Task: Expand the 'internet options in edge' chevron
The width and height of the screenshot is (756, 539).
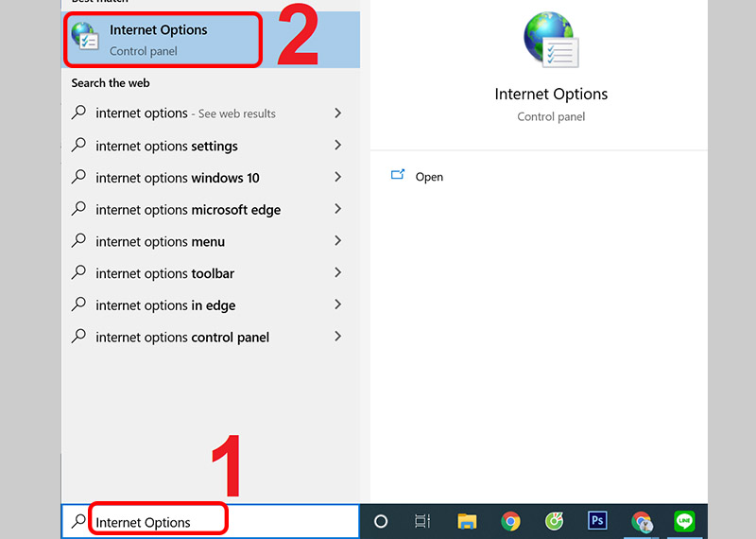Action: pos(338,304)
